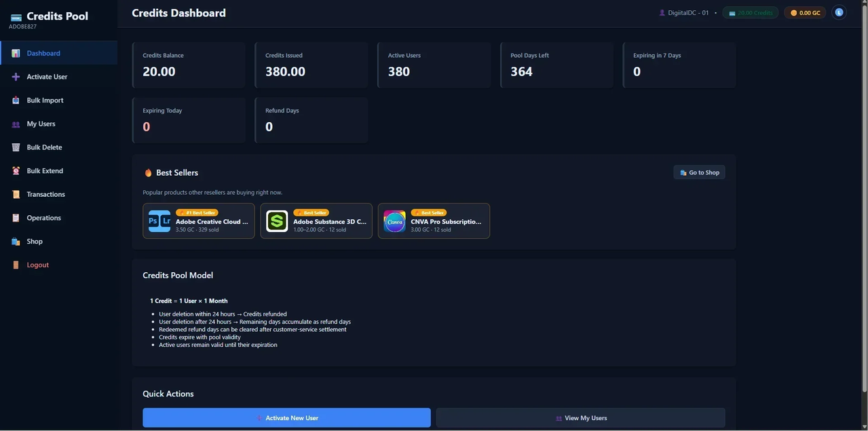Click the Credits Issued stat card

click(x=312, y=65)
